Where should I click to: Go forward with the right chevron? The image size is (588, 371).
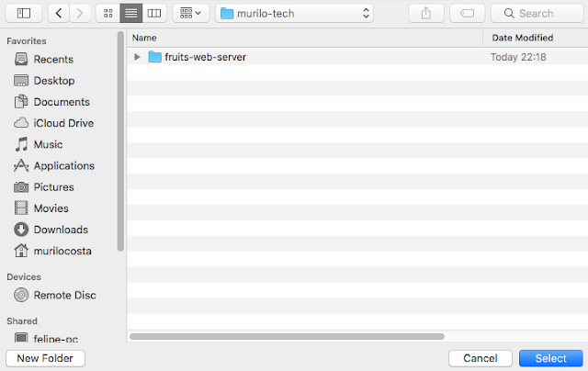tap(80, 14)
